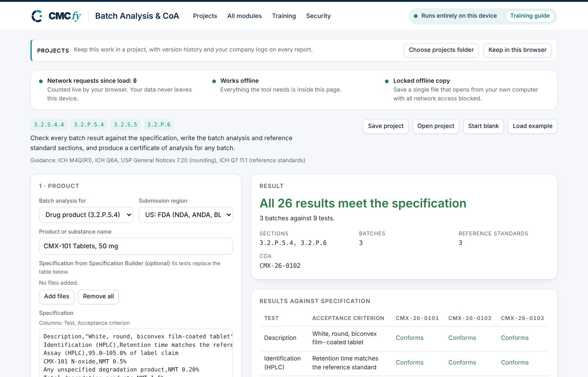Click the TEST column header

(x=271, y=318)
